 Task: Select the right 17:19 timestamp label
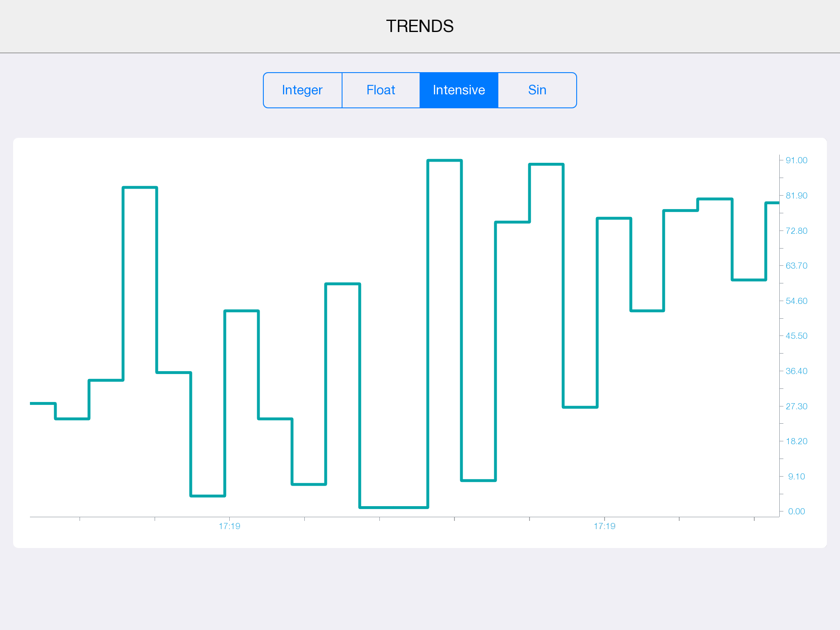click(x=604, y=526)
